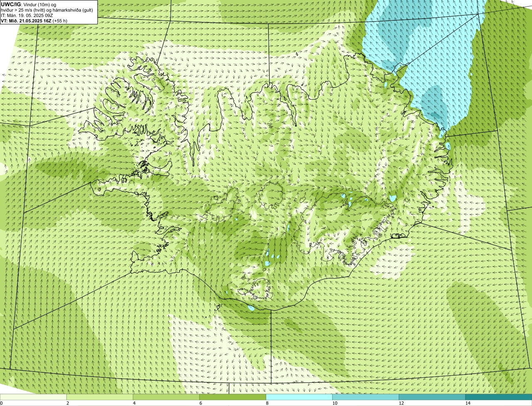Screen dimensions: 532x406
Task: Click the '10' tick label on the scale
Action: pyautogui.click(x=335, y=403)
